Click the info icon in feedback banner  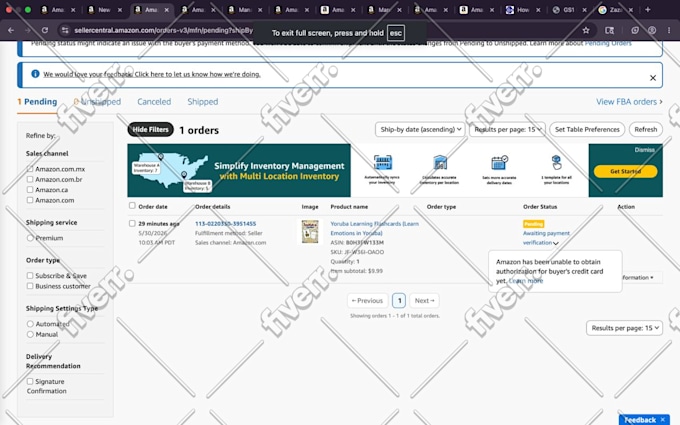click(35, 74)
